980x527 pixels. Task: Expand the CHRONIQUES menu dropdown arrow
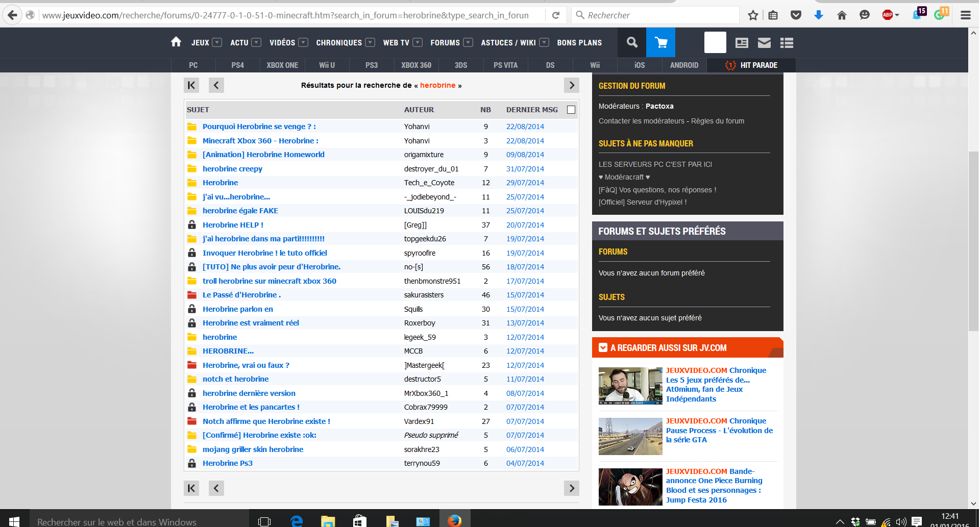[370, 42]
